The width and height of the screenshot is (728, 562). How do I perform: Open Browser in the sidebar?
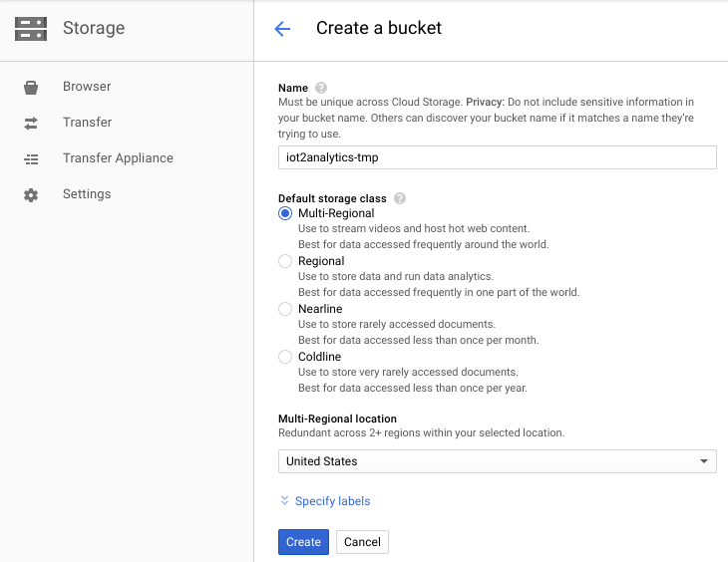[x=87, y=87]
